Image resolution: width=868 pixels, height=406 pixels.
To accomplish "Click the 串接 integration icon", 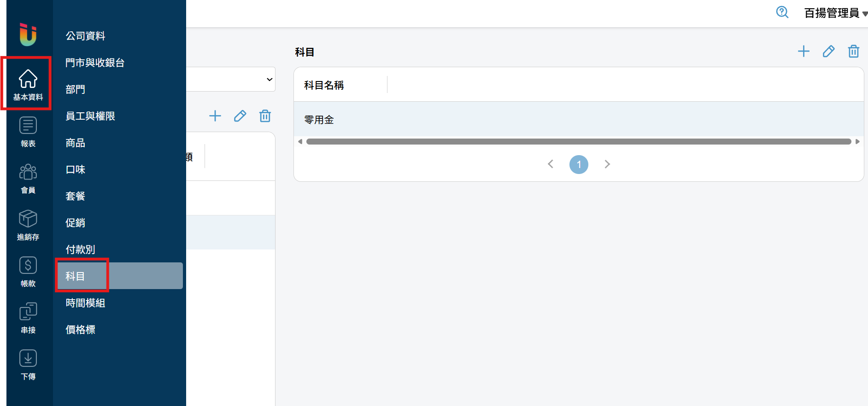I will point(28,318).
